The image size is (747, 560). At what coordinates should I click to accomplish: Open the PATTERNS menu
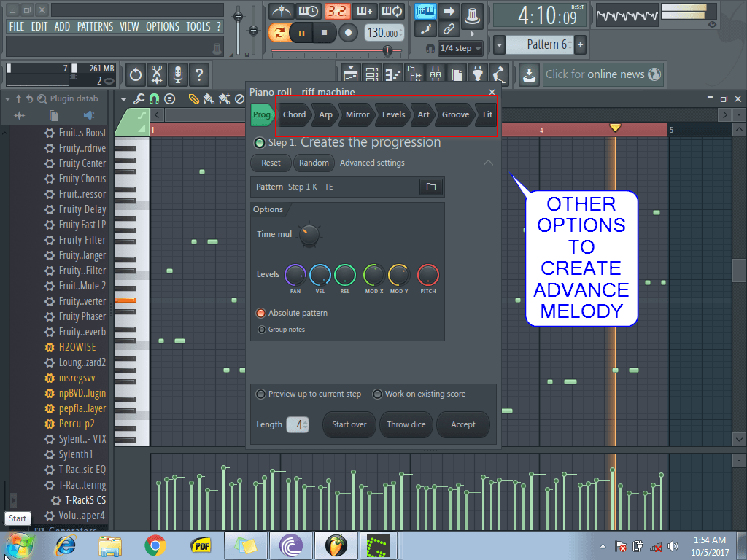point(96,26)
